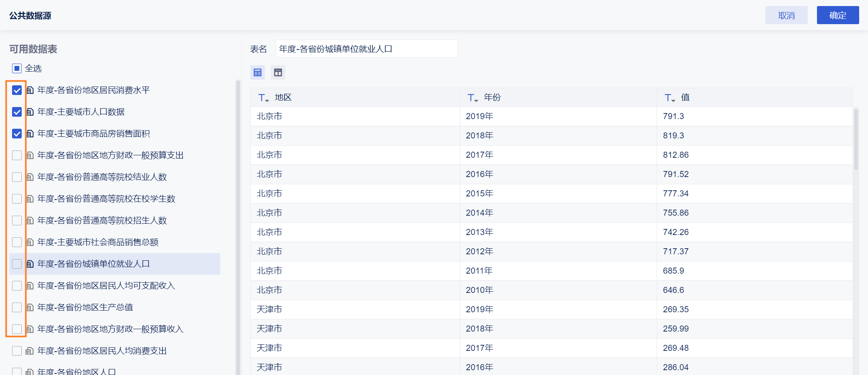Click table icon beside 年度-主要城市商品房销售面积
Screen dimensions: 868x375
click(x=30, y=134)
